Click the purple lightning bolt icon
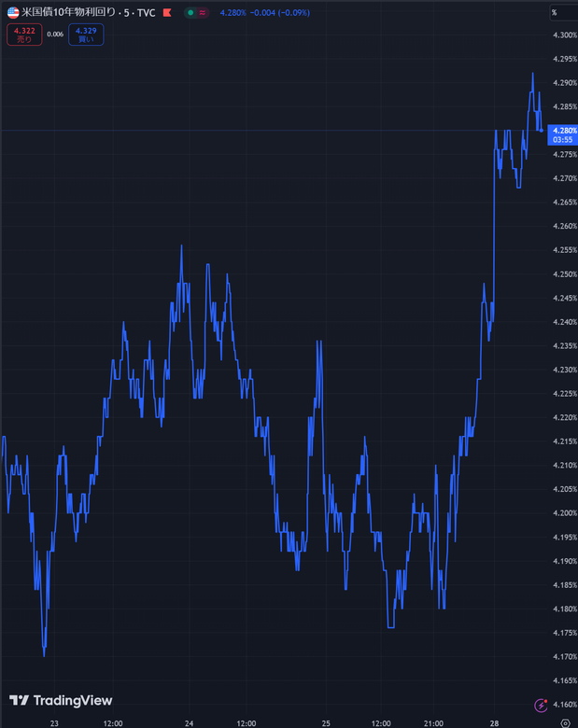This screenshot has height=728, width=578. tap(540, 706)
